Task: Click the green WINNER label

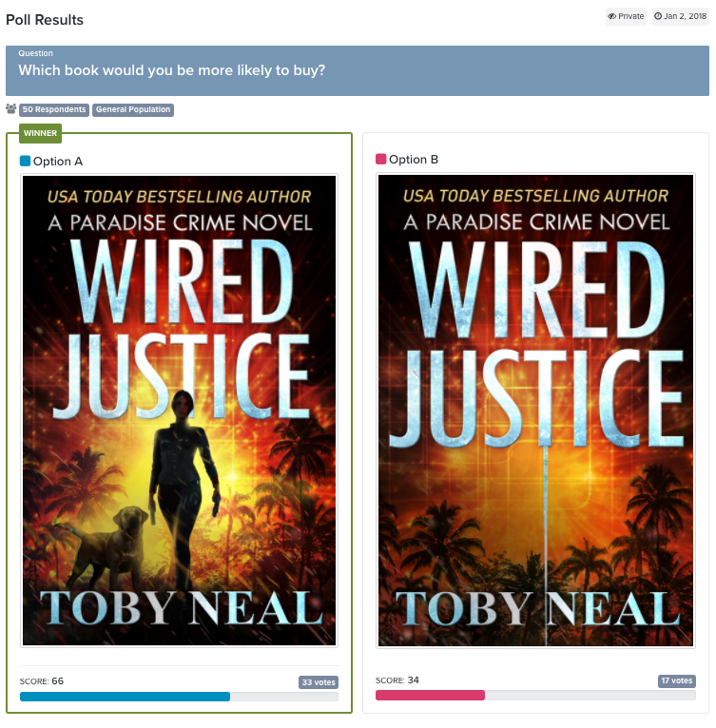Action: 41,133
